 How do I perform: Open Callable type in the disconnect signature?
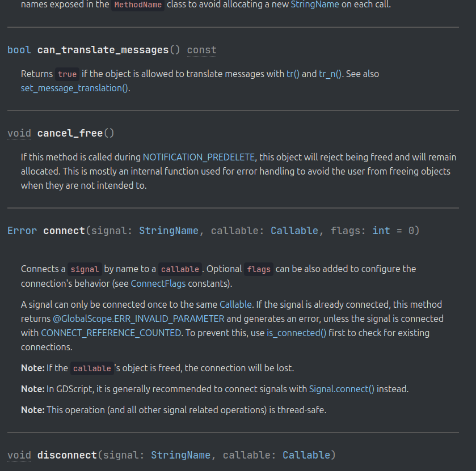coord(306,455)
